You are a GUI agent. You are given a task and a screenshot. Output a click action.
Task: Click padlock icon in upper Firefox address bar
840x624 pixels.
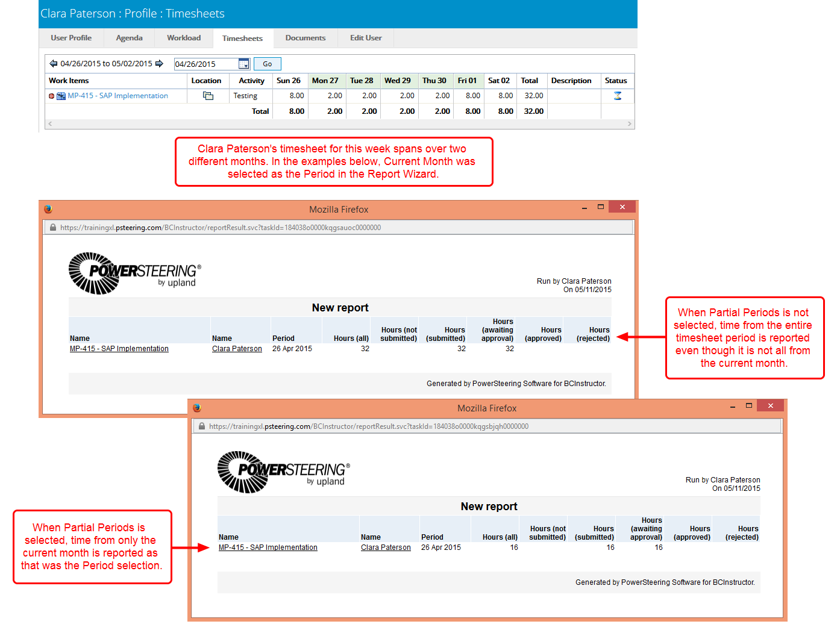pyautogui.click(x=53, y=228)
